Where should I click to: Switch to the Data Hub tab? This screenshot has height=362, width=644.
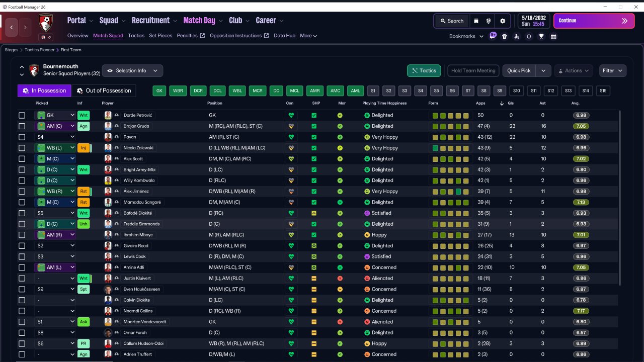[285, 36]
